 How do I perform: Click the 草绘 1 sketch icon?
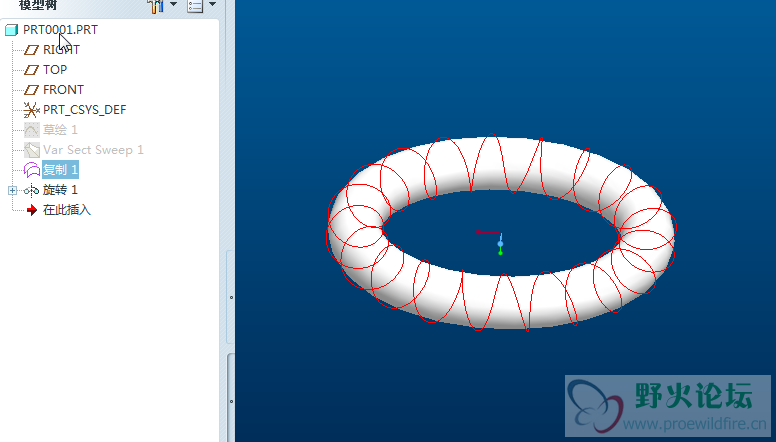(x=32, y=130)
